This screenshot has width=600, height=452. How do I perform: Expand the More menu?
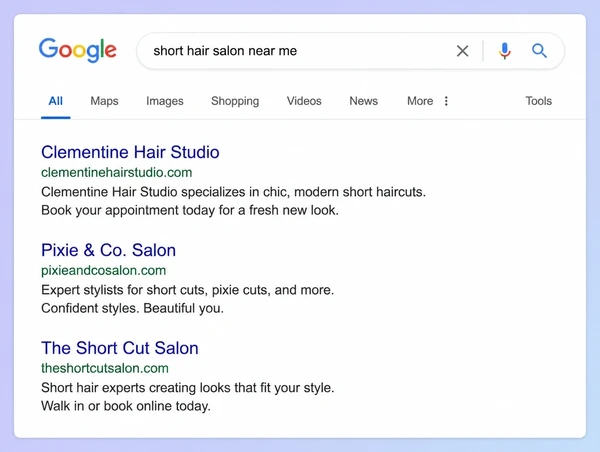click(x=420, y=101)
